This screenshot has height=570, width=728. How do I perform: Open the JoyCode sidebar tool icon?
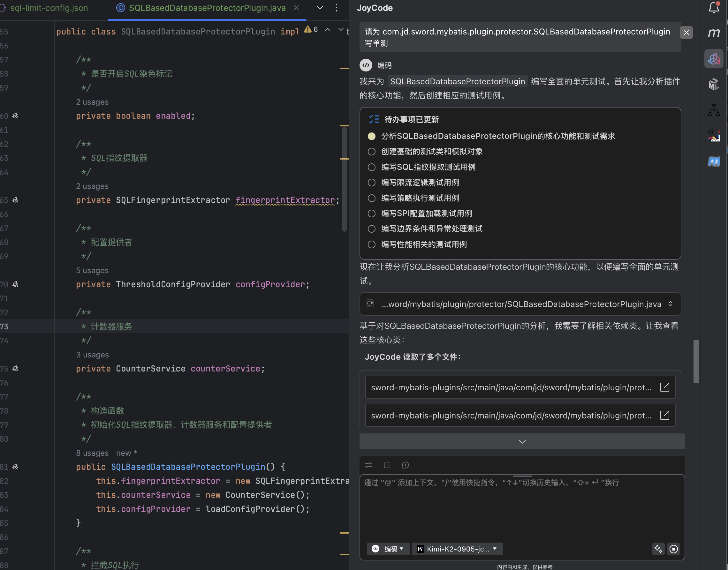click(x=714, y=59)
